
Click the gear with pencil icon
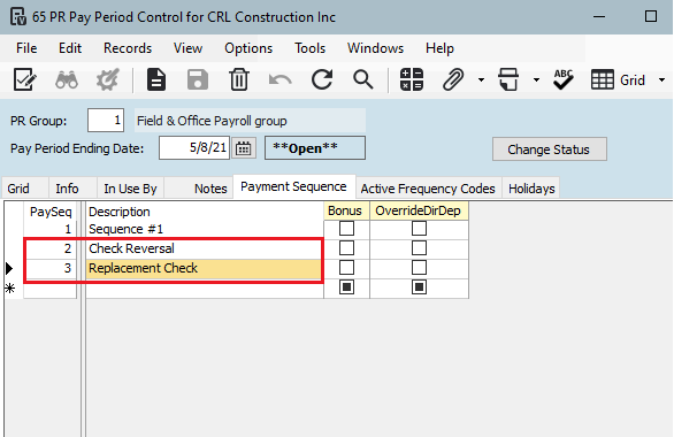point(107,80)
